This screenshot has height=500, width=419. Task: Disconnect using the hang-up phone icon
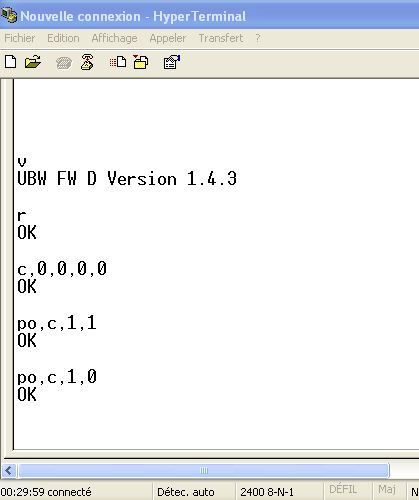[x=87, y=62]
